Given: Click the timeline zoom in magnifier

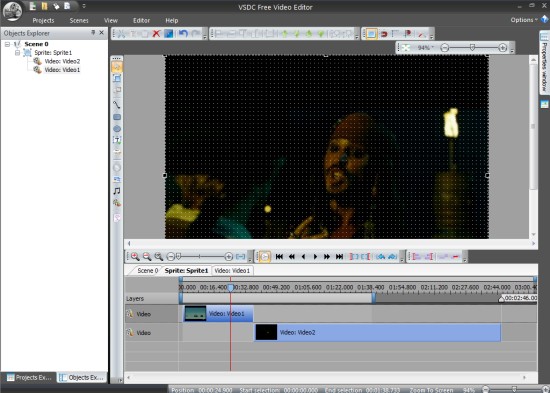Looking at the screenshot, I should click(x=135, y=257).
